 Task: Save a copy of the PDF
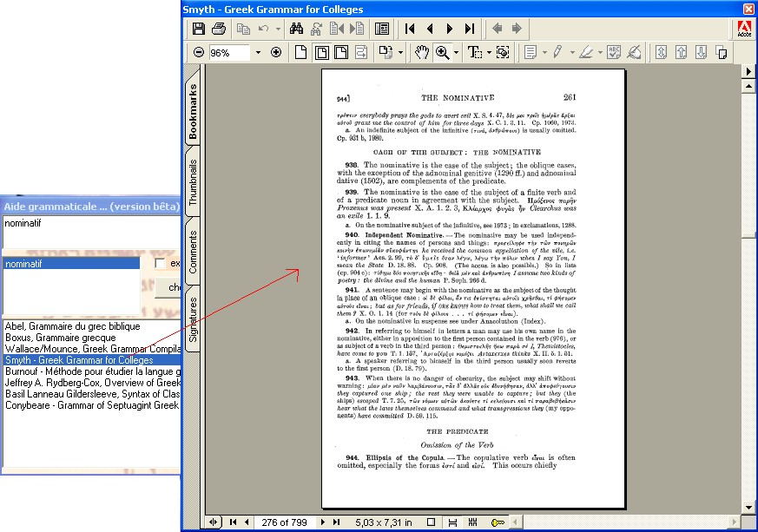pos(198,29)
